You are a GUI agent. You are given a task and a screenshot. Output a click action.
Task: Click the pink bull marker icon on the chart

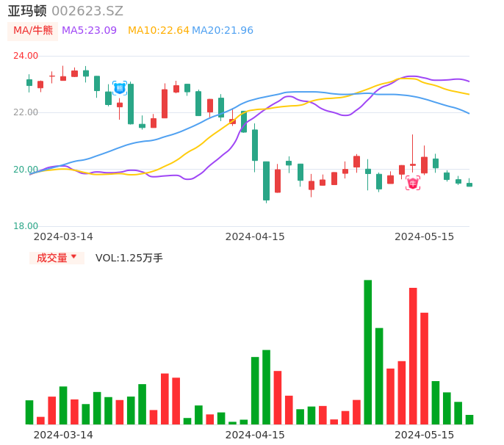[413, 183]
